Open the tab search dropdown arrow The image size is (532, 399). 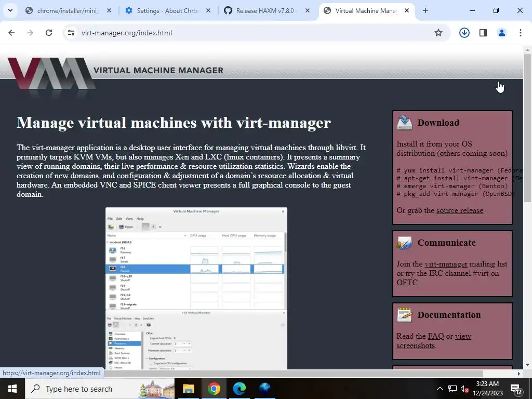[x=10, y=10]
